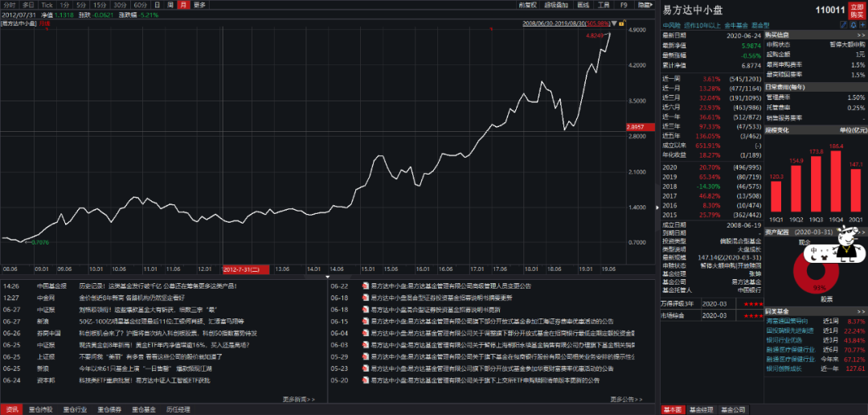Expand the 购买信息 section arrows
This screenshot has width=868, height=415.
(x=861, y=35)
